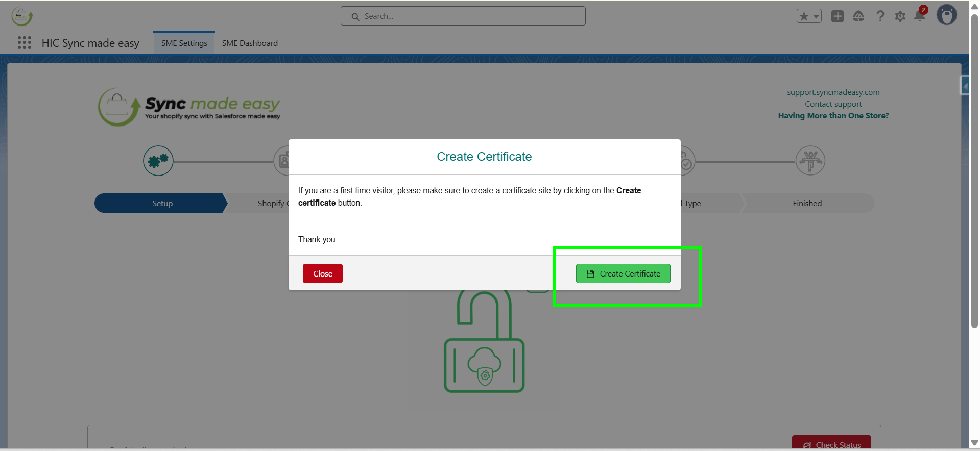
Task: Open Having More than One Store link
Action: click(x=833, y=116)
